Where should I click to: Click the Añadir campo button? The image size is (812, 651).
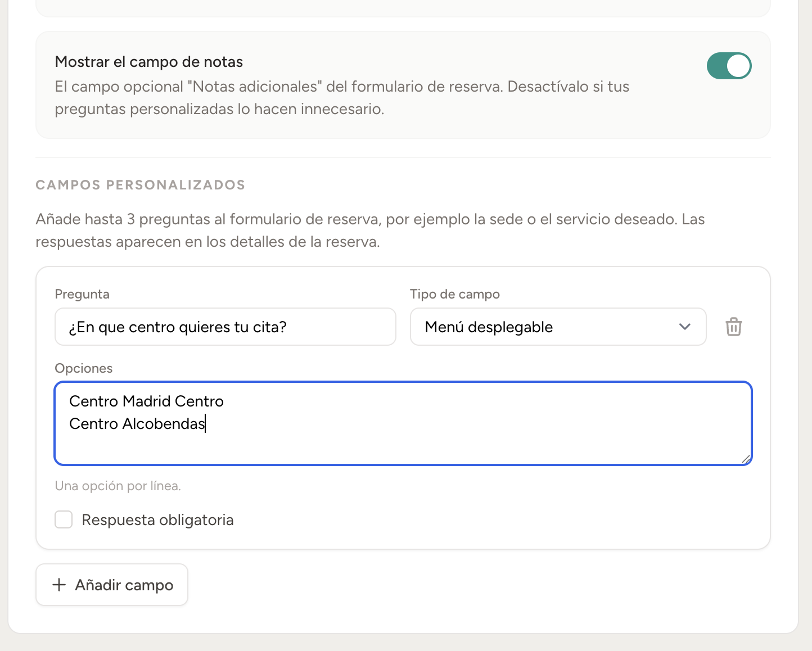click(x=112, y=585)
